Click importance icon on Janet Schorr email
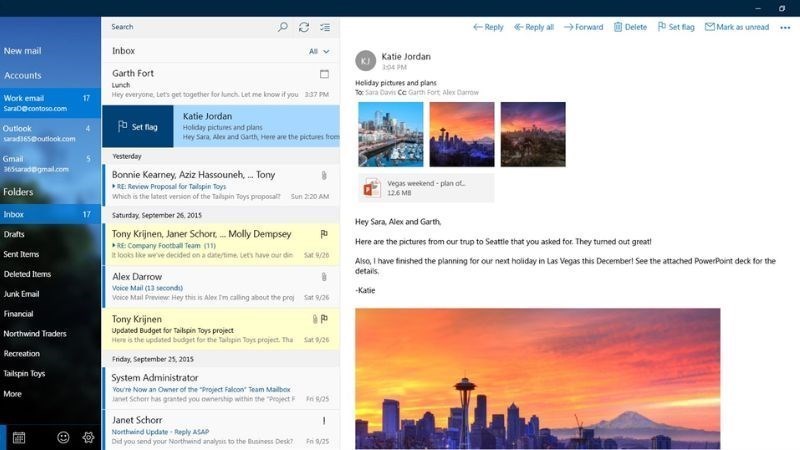The width and height of the screenshot is (800, 450). click(324, 421)
